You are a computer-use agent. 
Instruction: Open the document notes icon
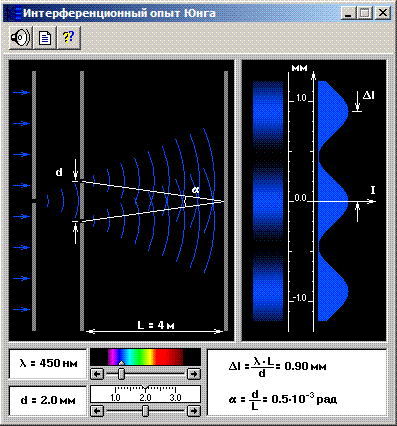click(45, 38)
